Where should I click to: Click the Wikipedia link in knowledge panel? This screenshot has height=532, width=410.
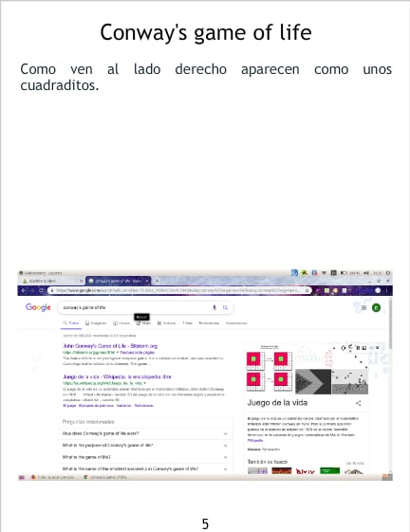255,440
